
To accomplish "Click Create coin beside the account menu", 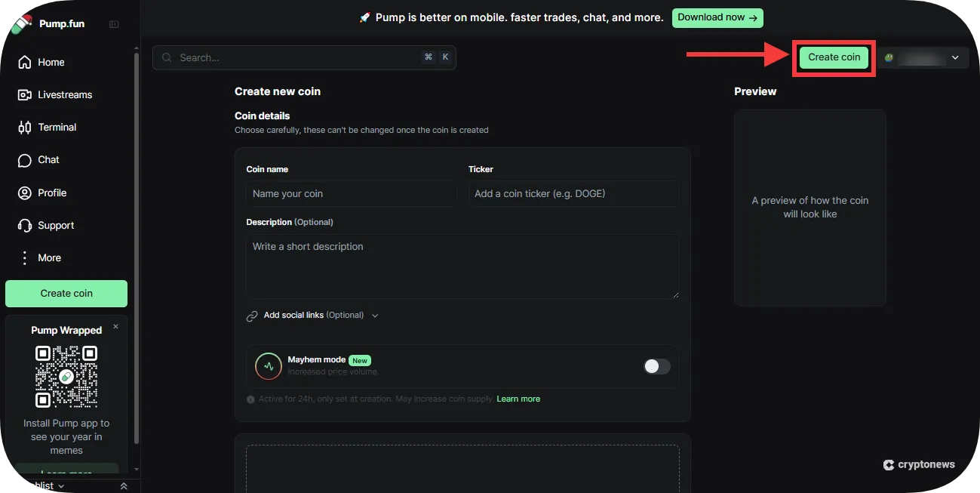I will click(x=834, y=57).
